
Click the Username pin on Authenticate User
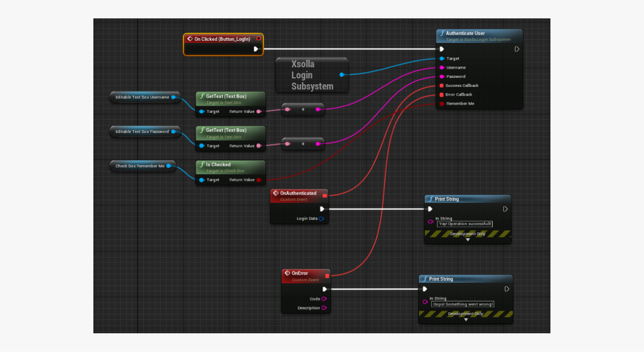coord(442,68)
